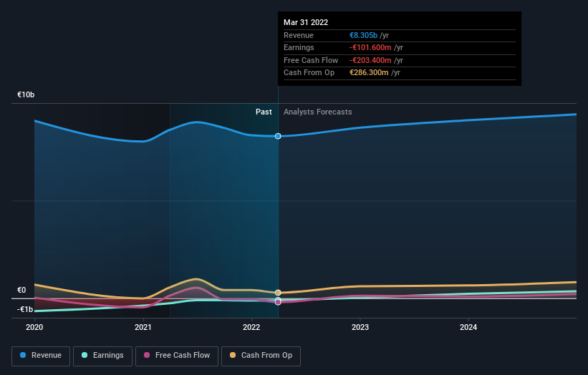Select the revenue data point marker

(278, 137)
